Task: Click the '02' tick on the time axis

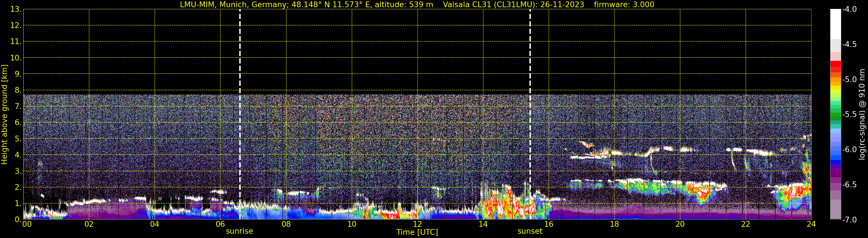Action: [x=89, y=224]
